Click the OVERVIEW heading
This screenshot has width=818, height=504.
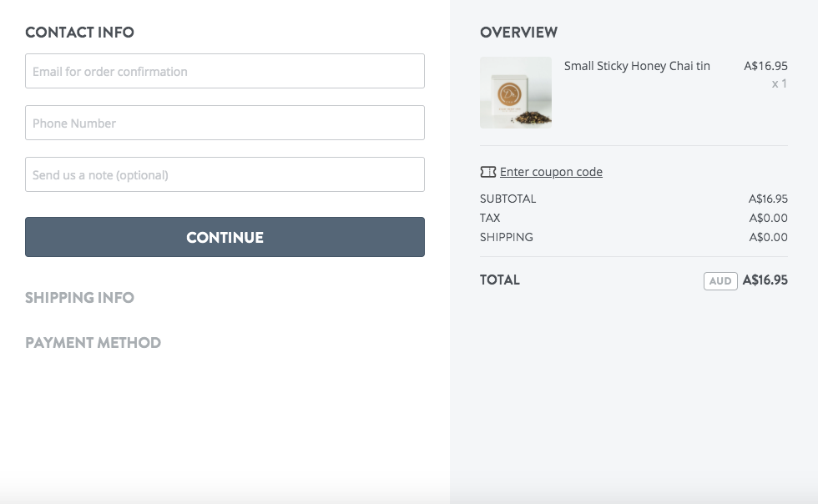518,33
